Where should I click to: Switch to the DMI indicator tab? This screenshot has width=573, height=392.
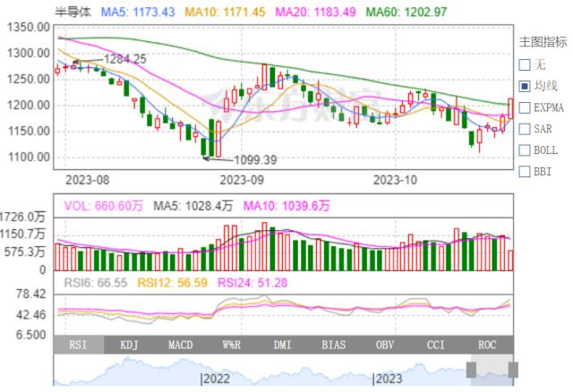coord(283,345)
